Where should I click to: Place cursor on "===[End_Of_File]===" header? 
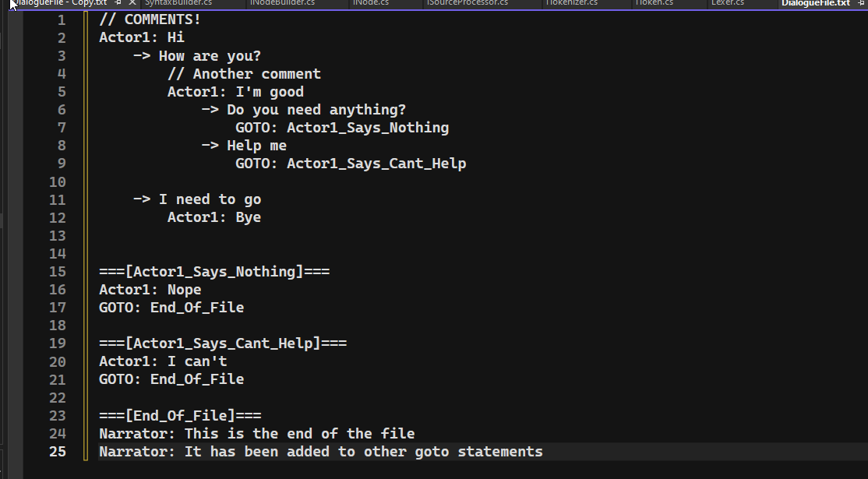point(180,415)
